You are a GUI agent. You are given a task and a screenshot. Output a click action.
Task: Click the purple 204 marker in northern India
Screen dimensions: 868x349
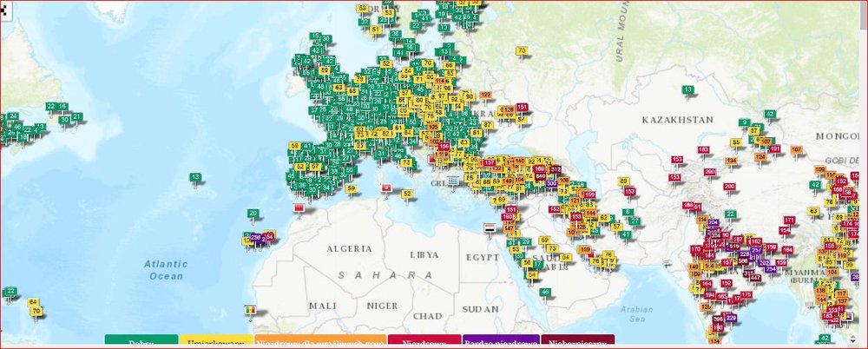click(713, 222)
